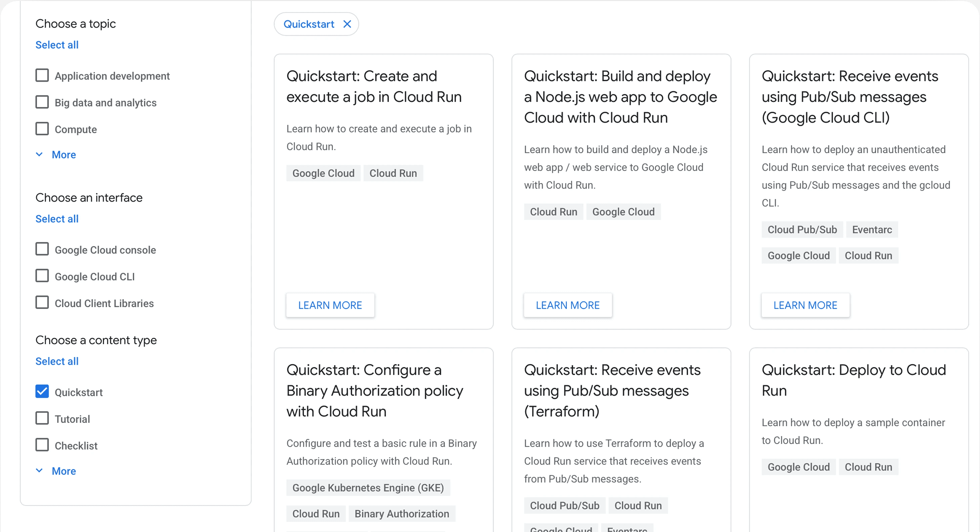Click Cloud Pub/Sub tag on Terraform card
This screenshot has height=532, width=980.
tap(565, 506)
